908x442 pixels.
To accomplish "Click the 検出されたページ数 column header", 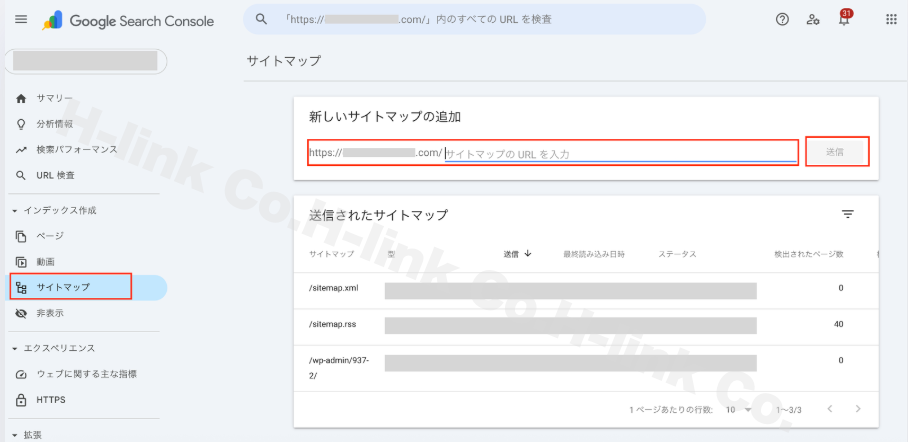I will [x=809, y=254].
